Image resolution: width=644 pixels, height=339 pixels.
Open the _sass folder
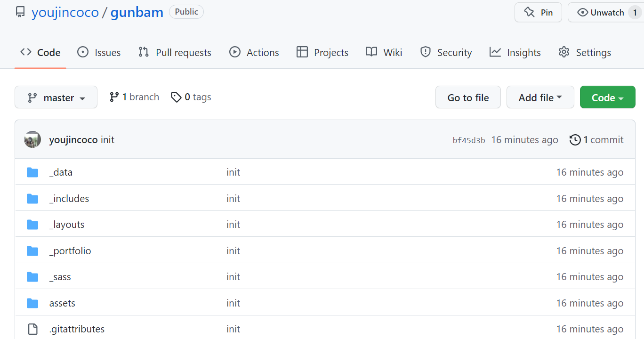(60, 277)
